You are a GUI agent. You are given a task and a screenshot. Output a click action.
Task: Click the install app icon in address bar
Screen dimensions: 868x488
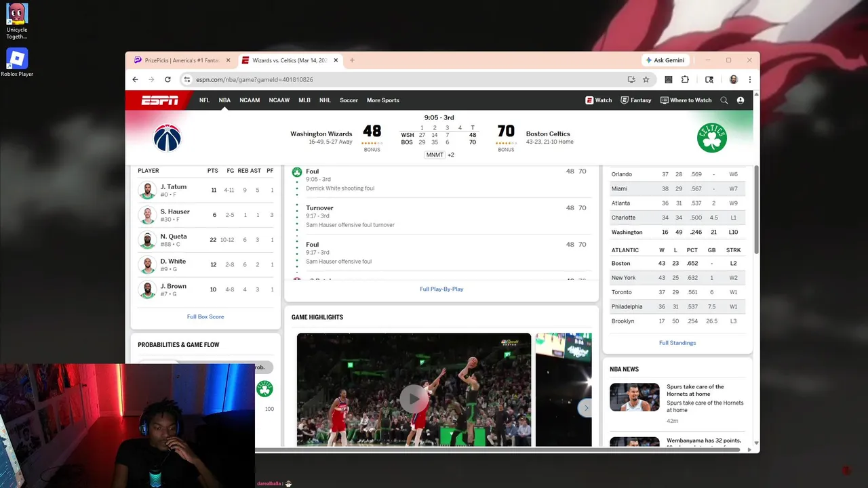(x=631, y=79)
